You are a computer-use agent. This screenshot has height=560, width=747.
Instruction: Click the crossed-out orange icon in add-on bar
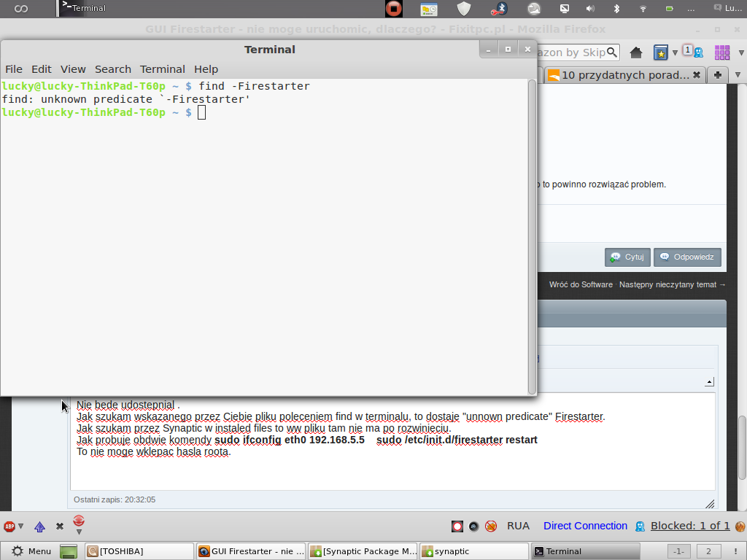point(491,526)
